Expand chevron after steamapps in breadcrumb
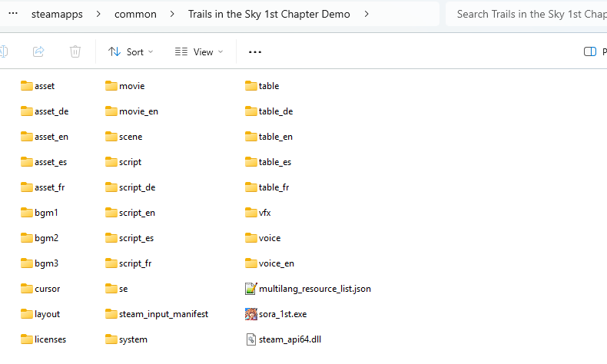The width and height of the screenshot is (607, 364). [x=98, y=14]
